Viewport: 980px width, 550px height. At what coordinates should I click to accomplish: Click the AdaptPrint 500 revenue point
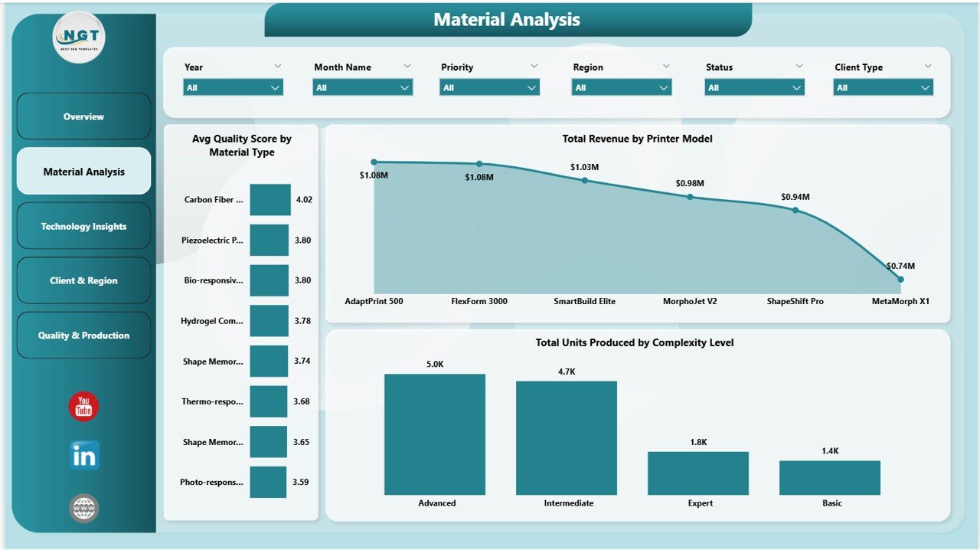[x=374, y=162]
